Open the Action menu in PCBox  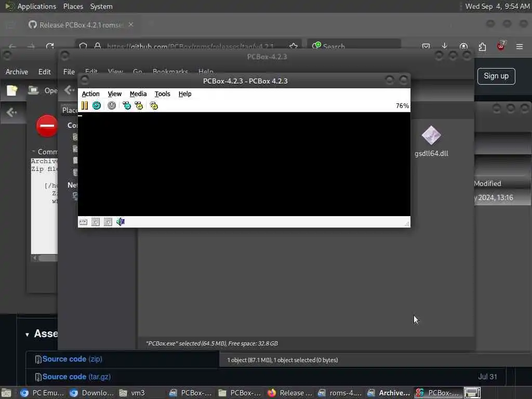[90, 94]
